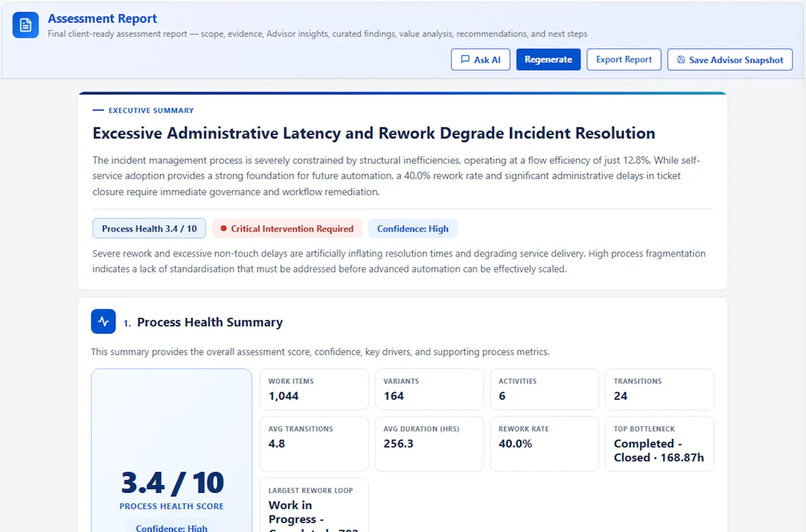Select the Avg Duration 256.3 card
This screenshot has width=806, height=532.
[x=429, y=444]
